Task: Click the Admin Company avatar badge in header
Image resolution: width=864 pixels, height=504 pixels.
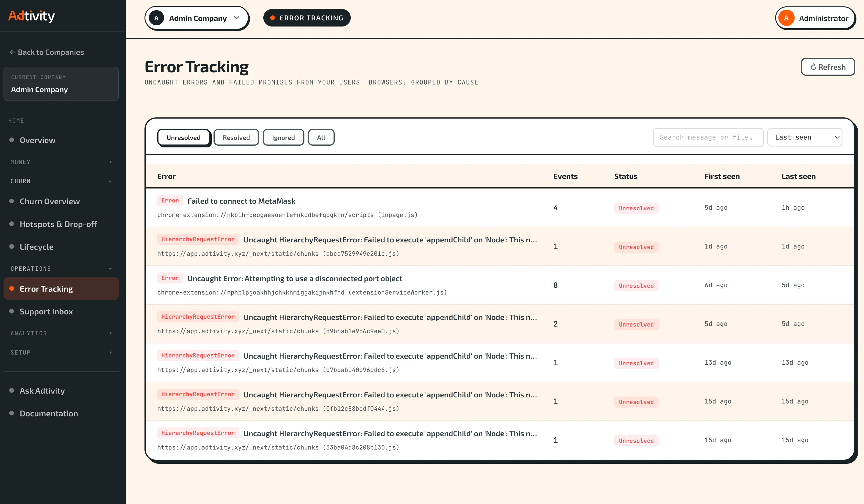Action: tap(156, 18)
